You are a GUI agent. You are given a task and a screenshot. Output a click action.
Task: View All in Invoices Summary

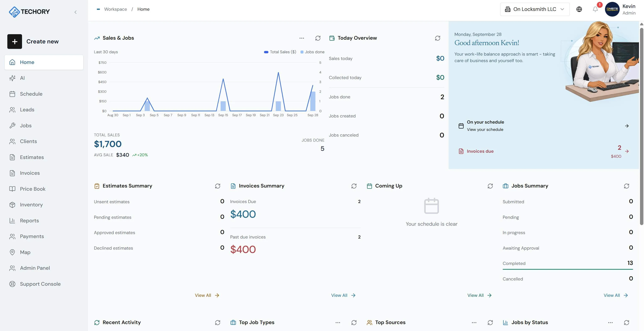click(x=343, y=295)
